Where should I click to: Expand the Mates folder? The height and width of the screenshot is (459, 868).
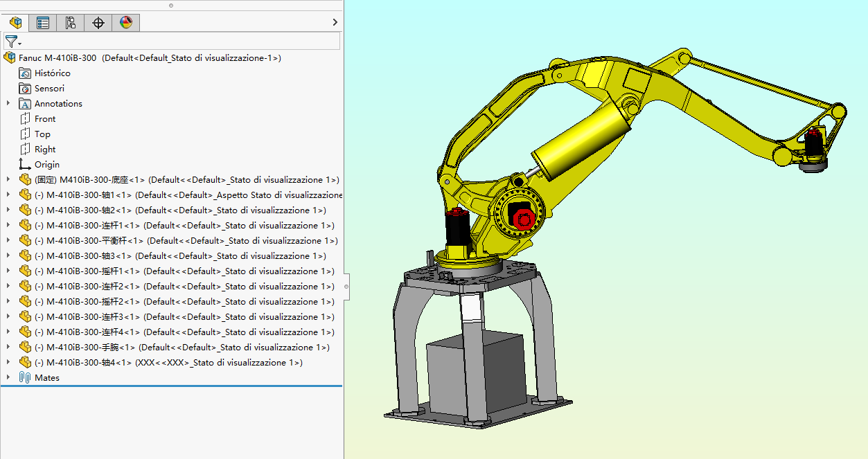pyautogui.click(x=8, y=377)
